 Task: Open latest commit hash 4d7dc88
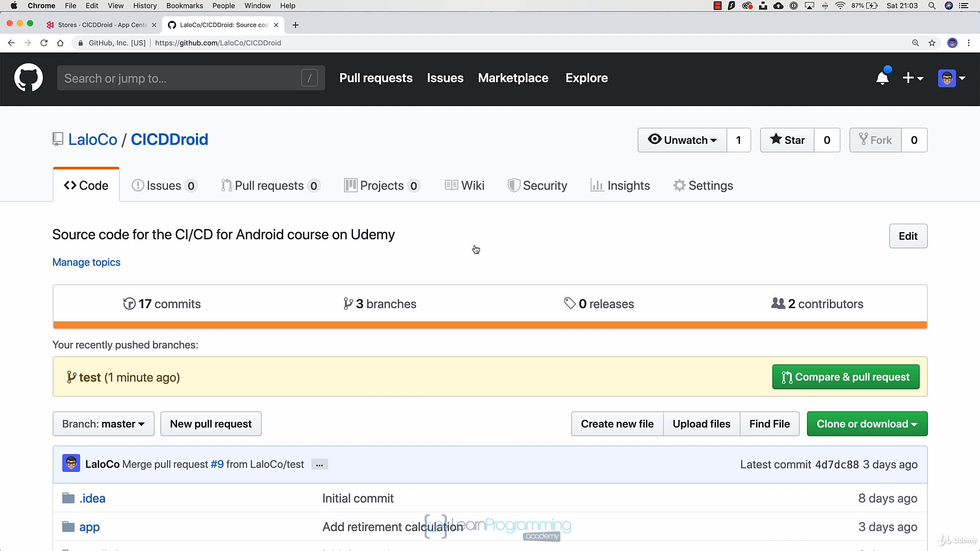tap(837, 464)
